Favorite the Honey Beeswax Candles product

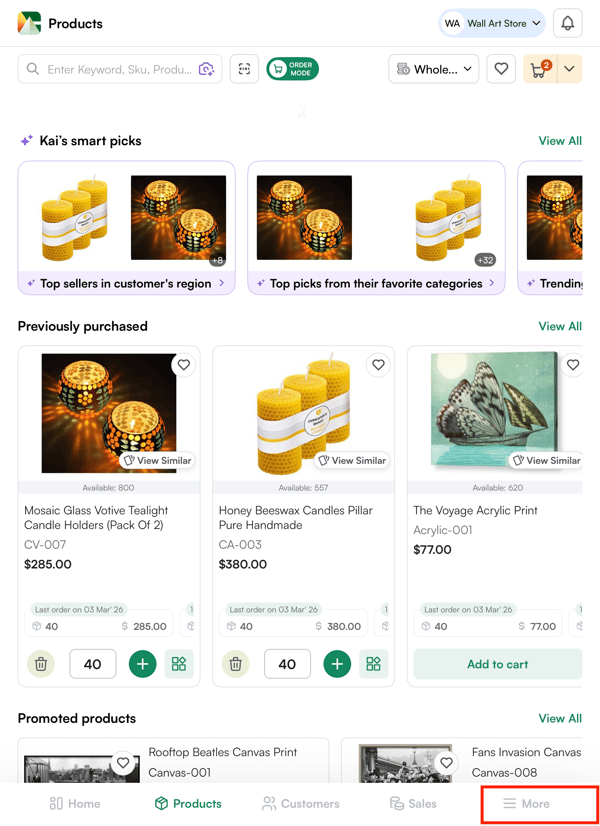tap(378, 365)
